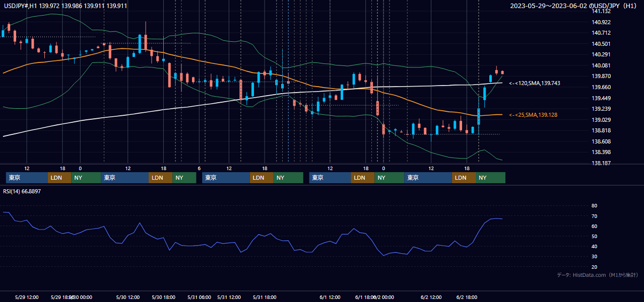644x302 pixels.
Task: Select the 東京 session block above 6/1 12:00
Action: tap(330, 178)
